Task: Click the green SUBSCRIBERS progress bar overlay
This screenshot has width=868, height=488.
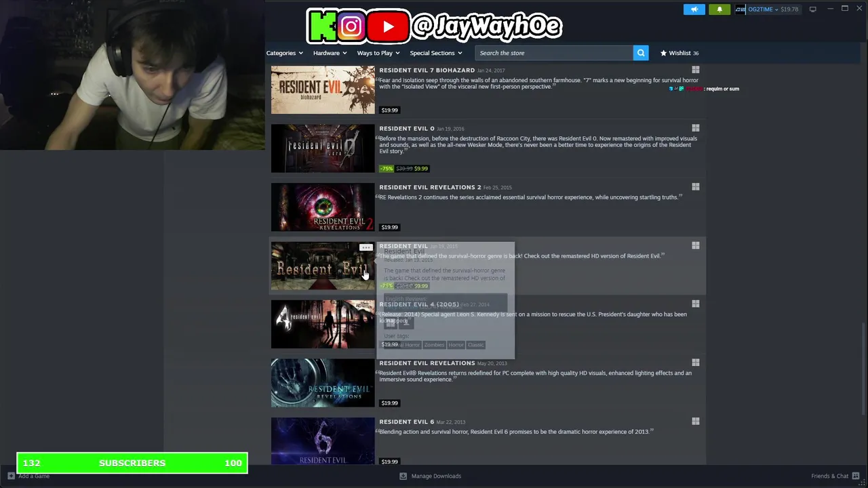Action: [x=132, y=463]
